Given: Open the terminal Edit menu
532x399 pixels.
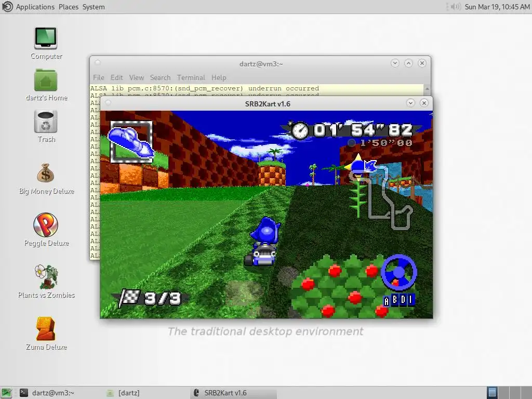Looking at the screenshot, I should [x=116, y=78].
